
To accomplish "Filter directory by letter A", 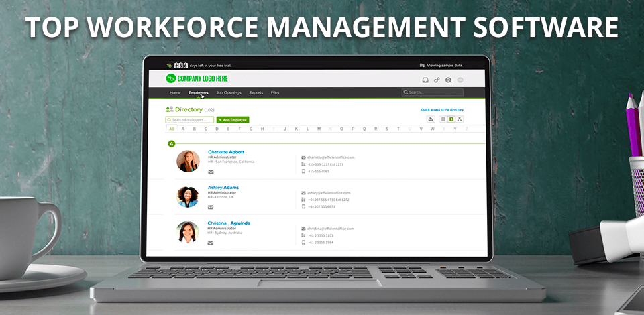I will tap(183, 129).
